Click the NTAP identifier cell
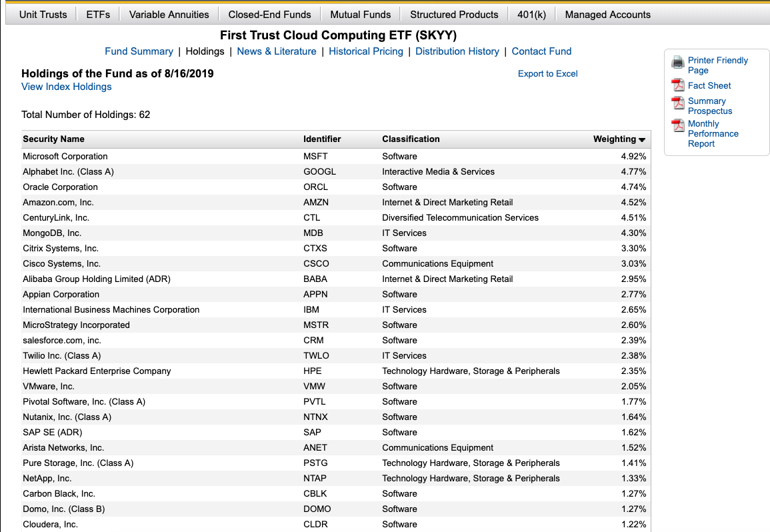This screenshot has width=770, height=532. [x=315, y=479]
